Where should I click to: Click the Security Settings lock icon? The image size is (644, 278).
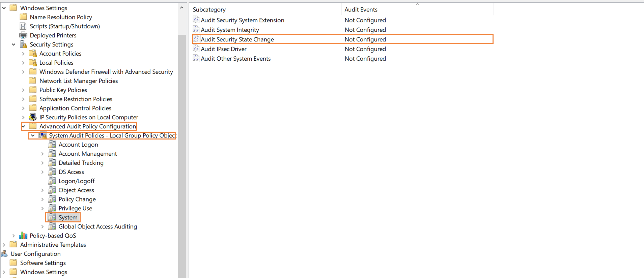(x=23, y=44)
